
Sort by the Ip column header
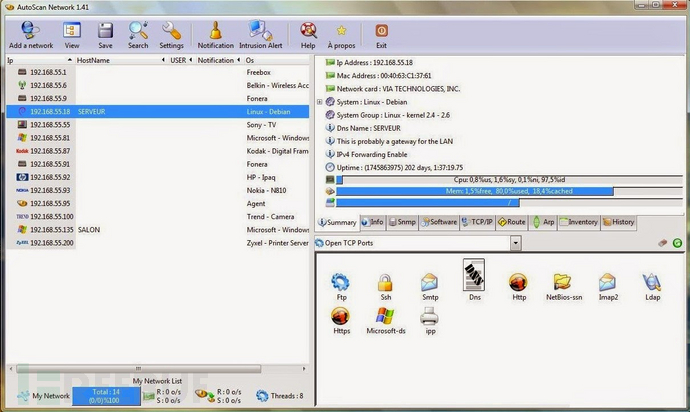click(x=40, y=60)
